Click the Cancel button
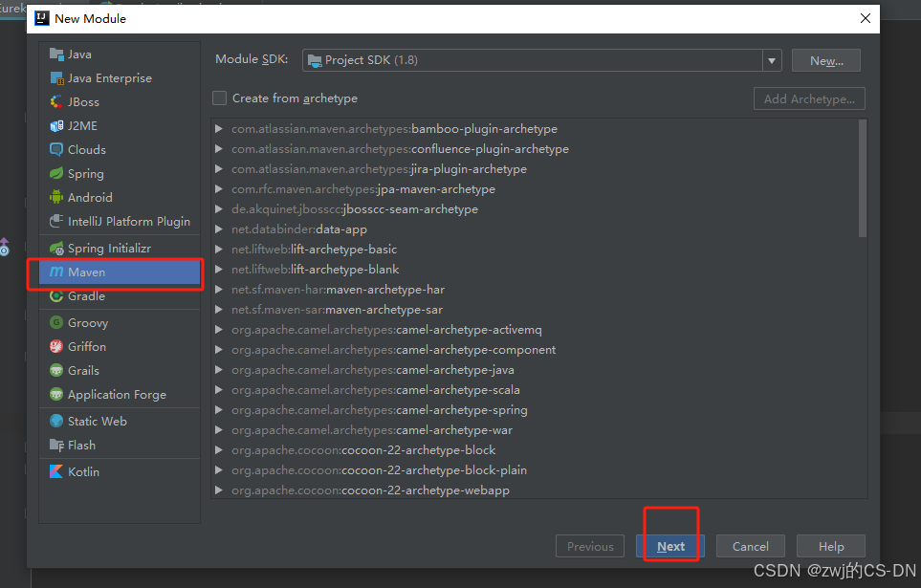 pyautogui.click(x=751, y=546)
